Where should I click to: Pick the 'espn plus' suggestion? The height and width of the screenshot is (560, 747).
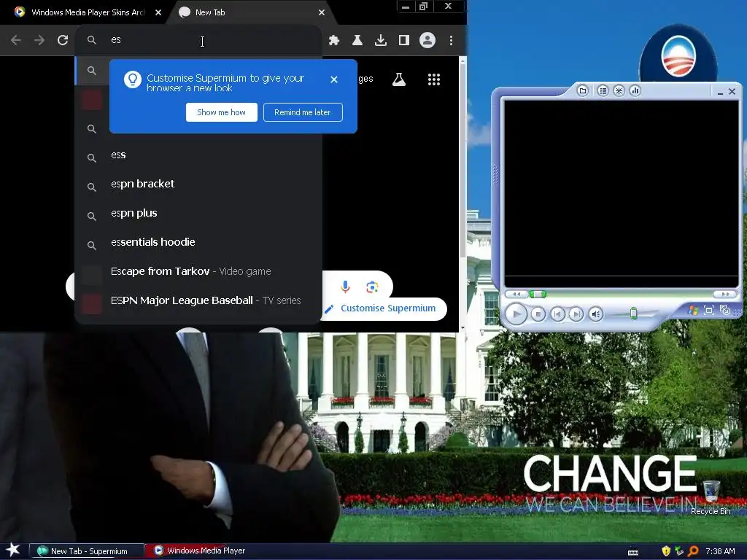pos(198,214)
